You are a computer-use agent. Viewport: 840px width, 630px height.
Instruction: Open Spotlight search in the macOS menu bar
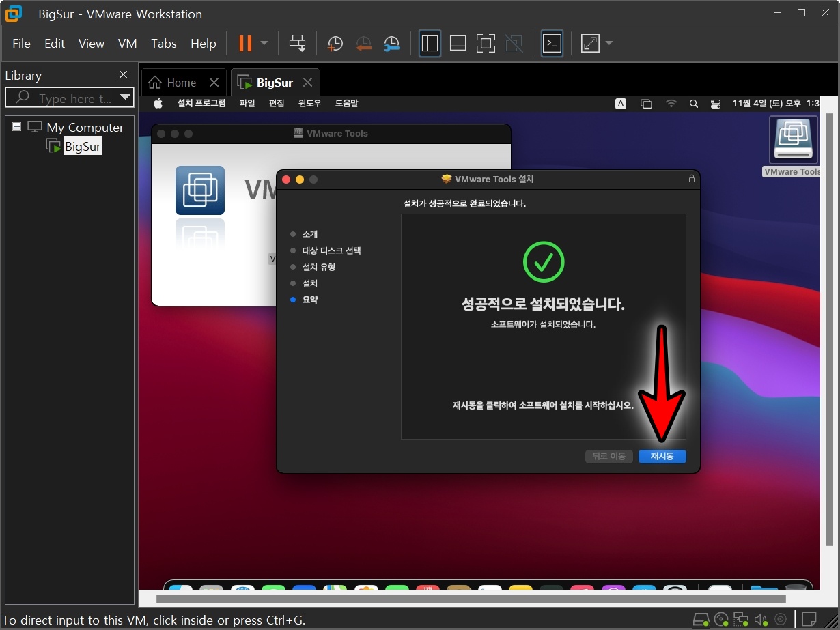click(694, 104)
